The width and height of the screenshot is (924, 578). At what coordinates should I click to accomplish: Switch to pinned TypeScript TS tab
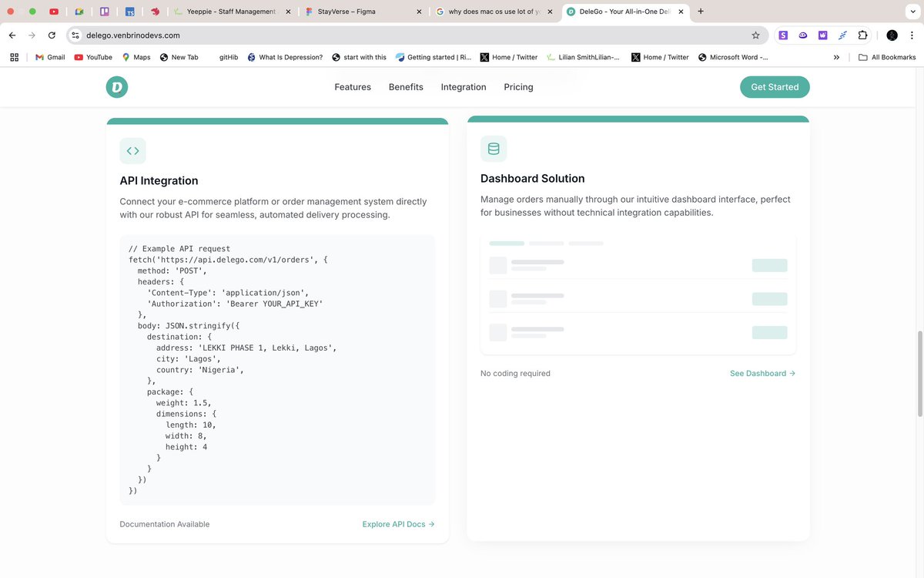click(130, 12)
